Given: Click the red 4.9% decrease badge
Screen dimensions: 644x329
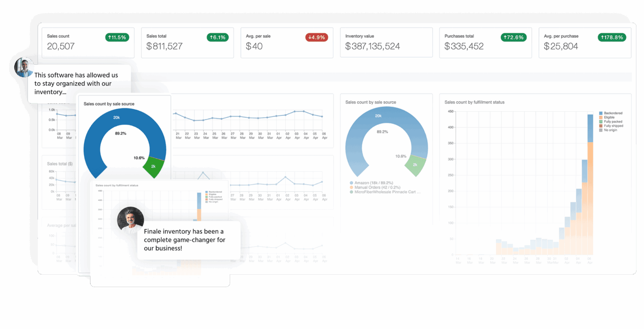Looking at the screenshot, I should [316, 37].
